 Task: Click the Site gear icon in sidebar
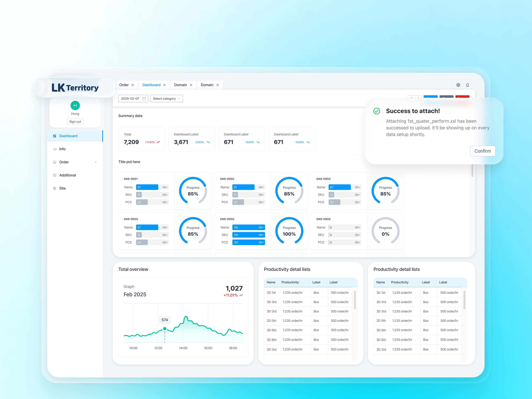(55, 188)
